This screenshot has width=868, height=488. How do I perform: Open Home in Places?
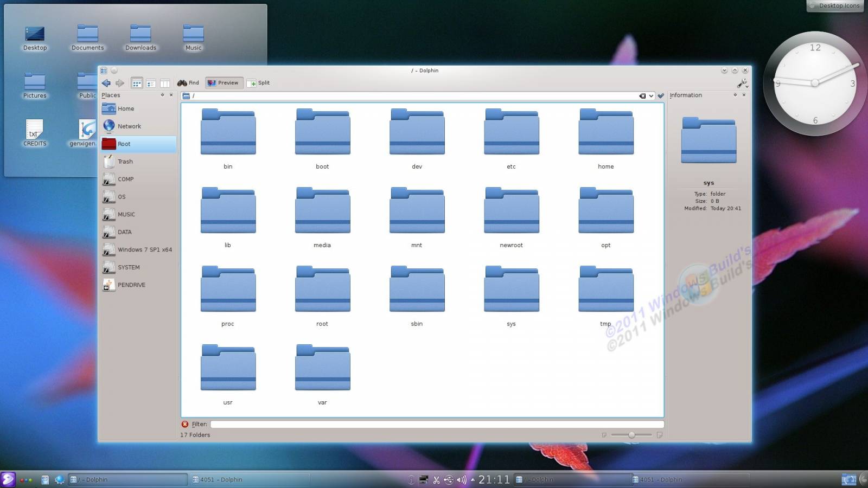[138, 108]
